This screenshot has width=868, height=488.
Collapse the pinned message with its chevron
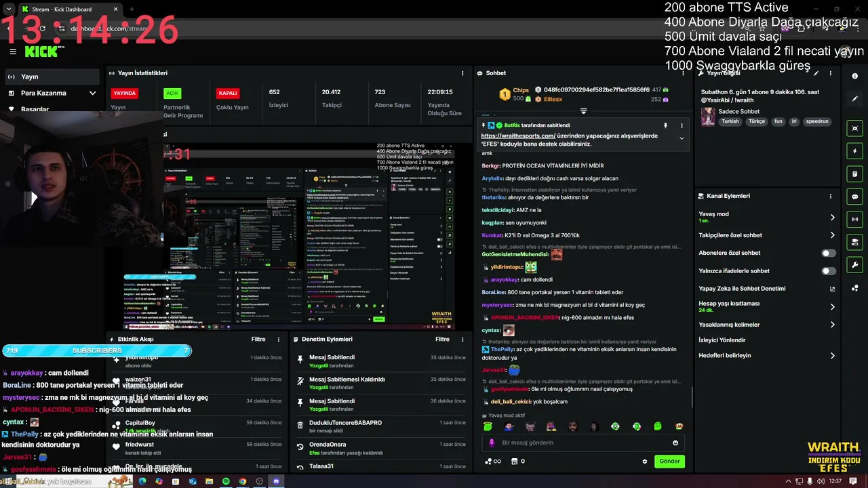(682, 138)
